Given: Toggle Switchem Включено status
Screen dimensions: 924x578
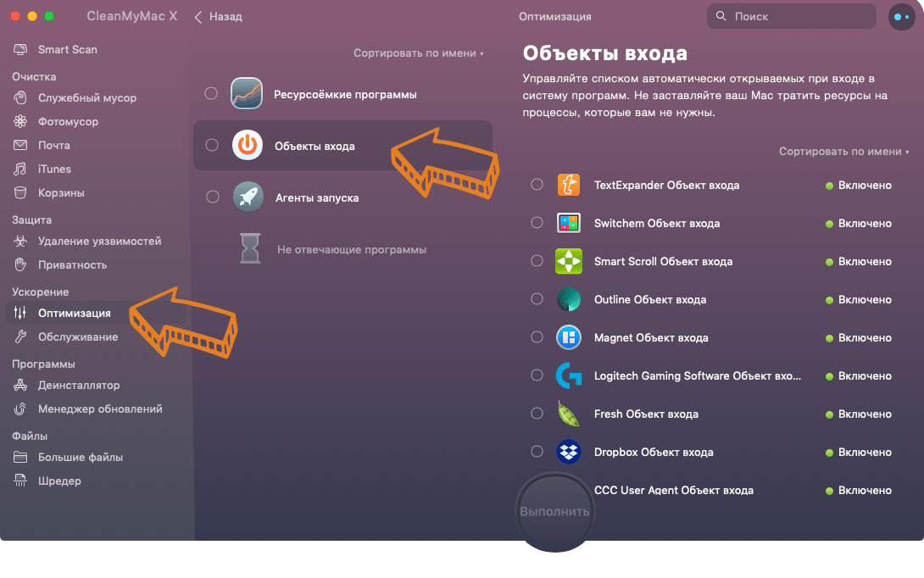Looking at the screenshot, I should [x=859, y=223].
